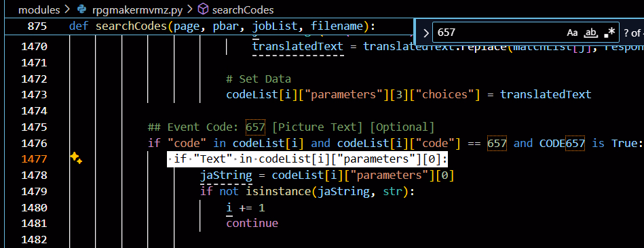Open the searchCodes breadcrumb item
Viewport: 644px width, 248px height.
[243, 9]
